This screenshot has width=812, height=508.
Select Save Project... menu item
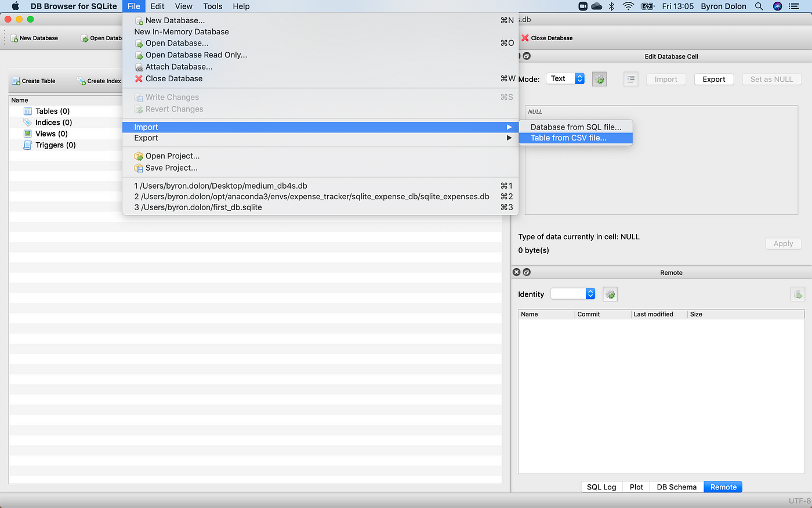pos(320,168)
